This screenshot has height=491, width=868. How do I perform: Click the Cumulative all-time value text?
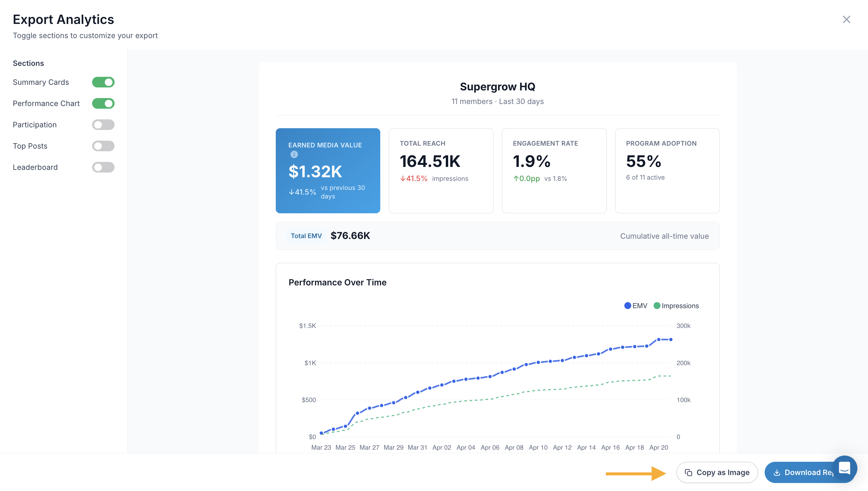[665, 236]
